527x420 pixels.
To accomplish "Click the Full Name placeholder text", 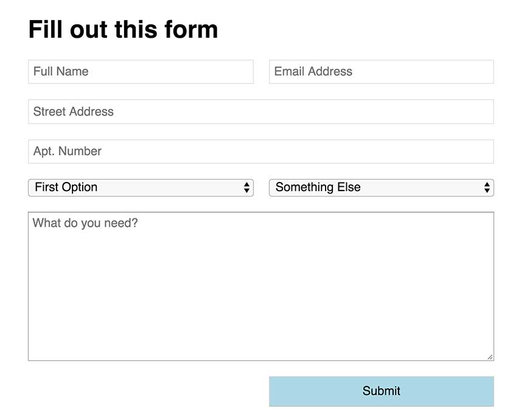I will 61,72.
